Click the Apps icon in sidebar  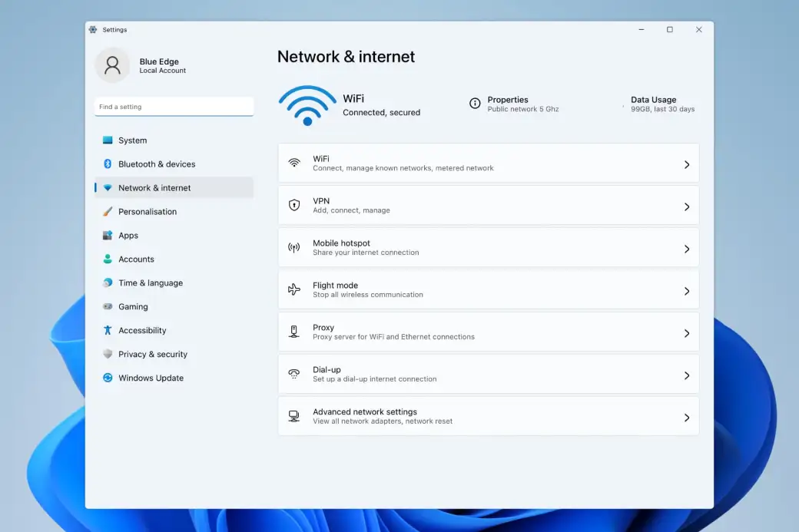tap(108, 235)
